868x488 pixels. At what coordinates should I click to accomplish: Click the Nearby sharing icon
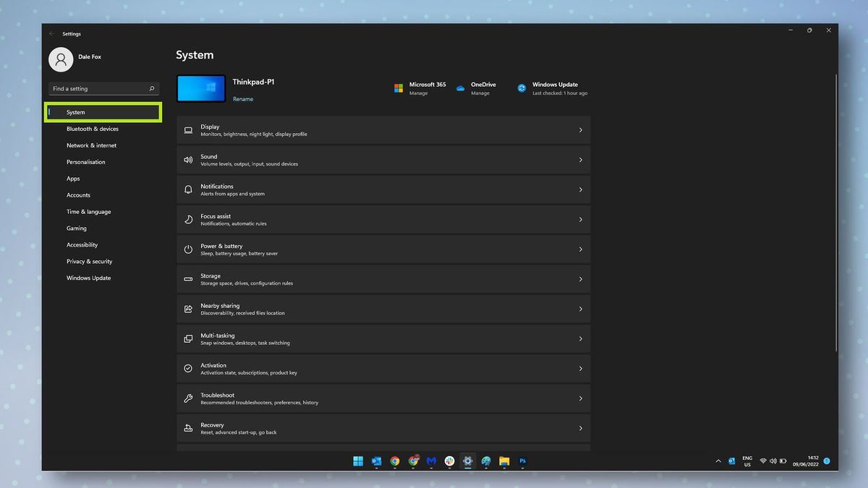tap(189, 309)
